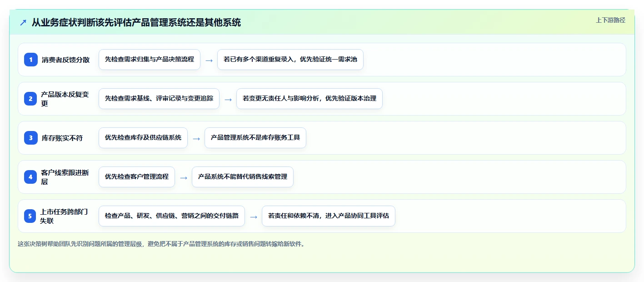Click the 若已有多个渠道重复录入 result box
The width and height of the screenshot is (644, 282).
click(x=290, y=60)
